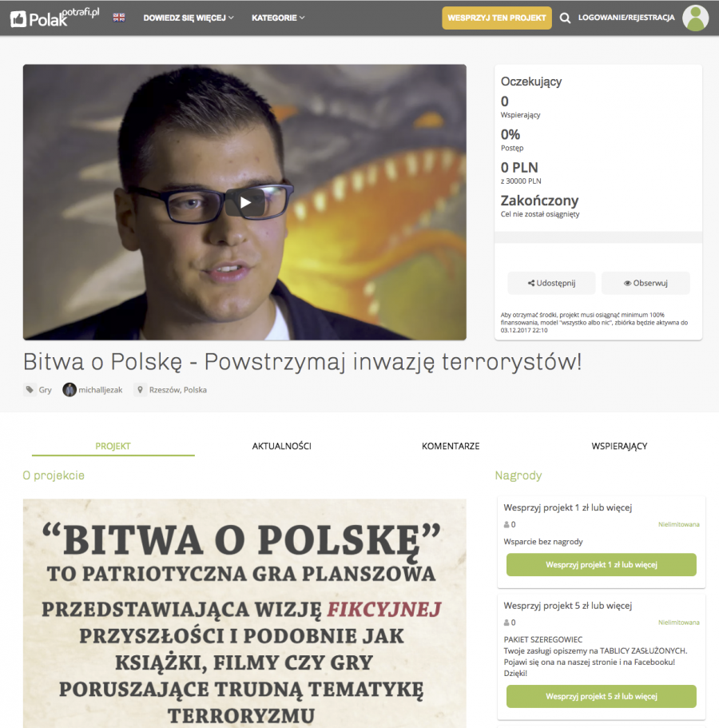Open the Wspierający tab
The width and height of the screenshot is (719, 728).
point(619,446)
